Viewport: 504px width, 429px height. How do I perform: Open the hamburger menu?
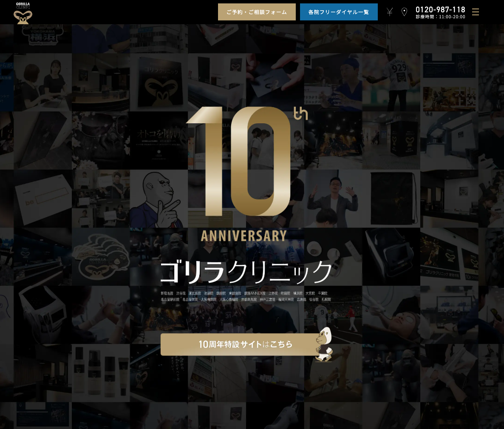[476, 12]
